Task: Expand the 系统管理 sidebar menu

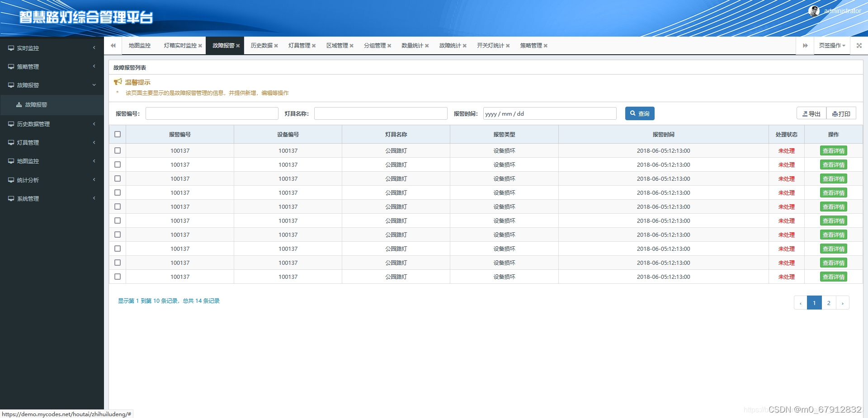Action: pyautogui.click(x=52, y=198)
